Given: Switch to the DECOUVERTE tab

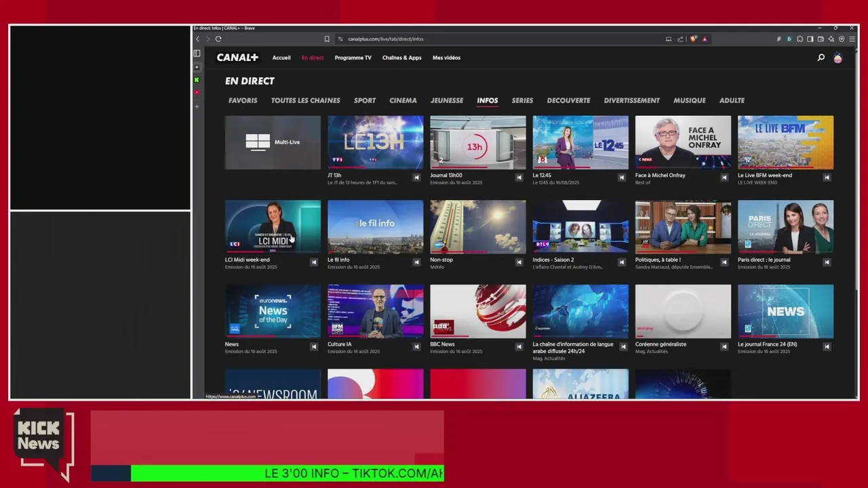Looking at the screenshot, I should tap(568, 100).
